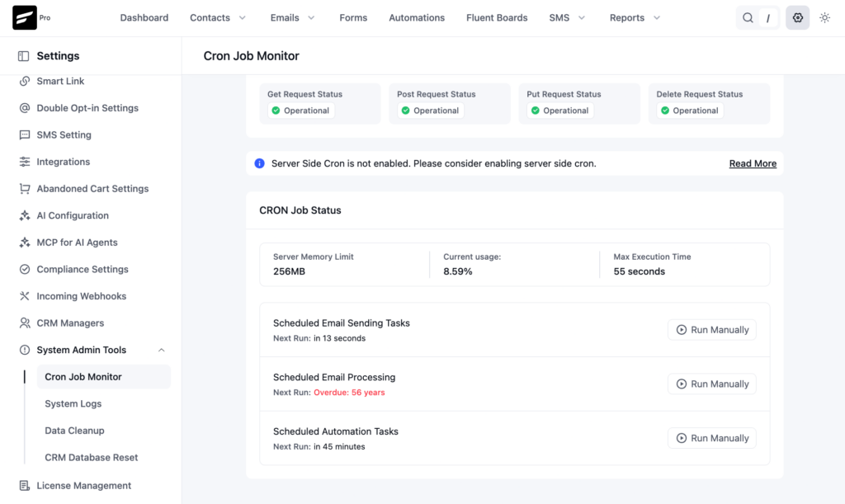Expand the Contacts menu chevron
This screenshot has height=504, width=845.
point(243,18)
